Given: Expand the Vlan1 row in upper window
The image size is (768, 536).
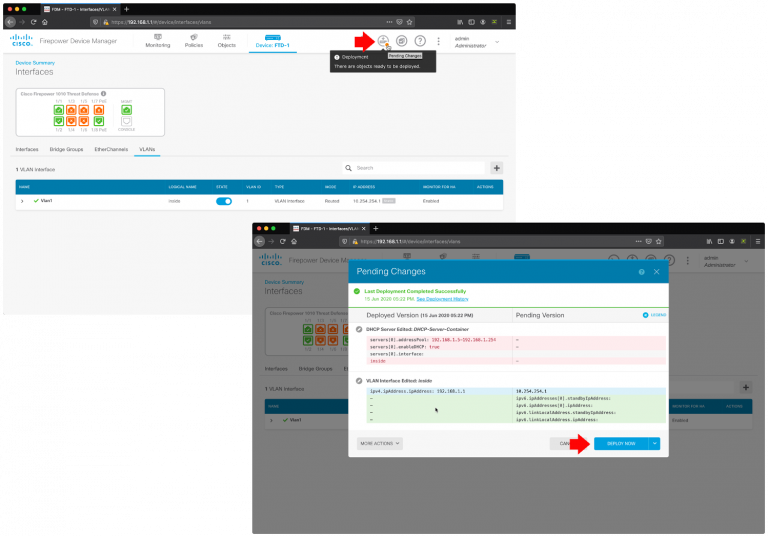Looking at the screenshot, I should click(22, 201).
